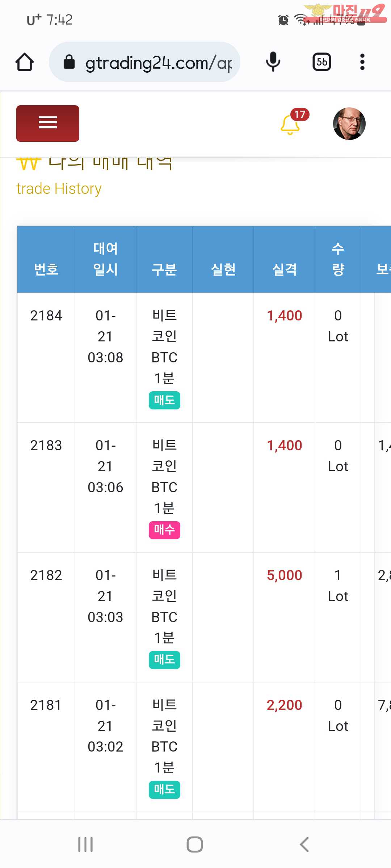Click the gtrading24.com address bar

pyautogui.click(x=158, y=63)
